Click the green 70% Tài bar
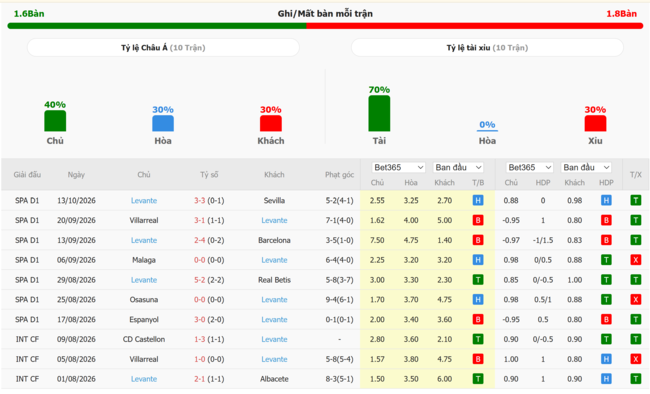This screenshot has width=650, height=394. coord(379,113)
